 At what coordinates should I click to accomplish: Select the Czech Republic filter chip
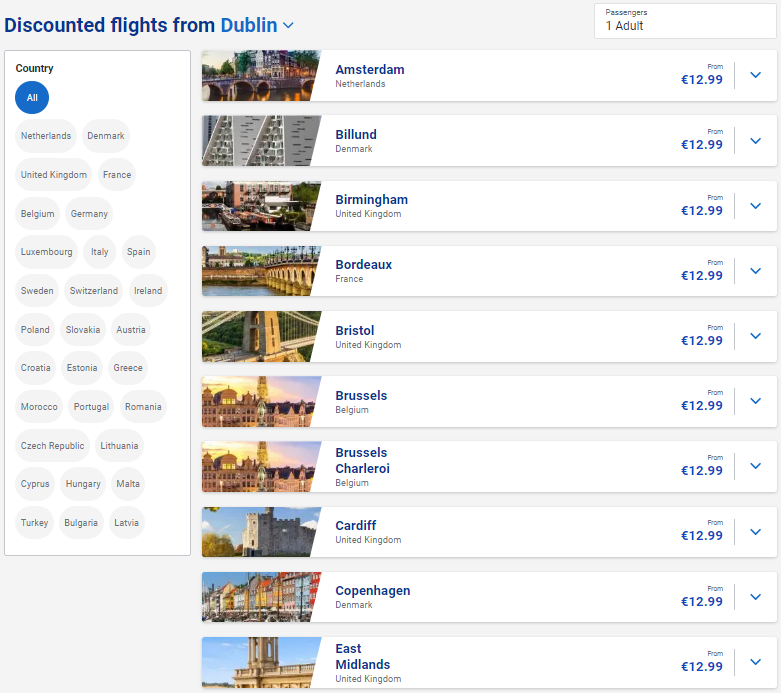[53, 446]
